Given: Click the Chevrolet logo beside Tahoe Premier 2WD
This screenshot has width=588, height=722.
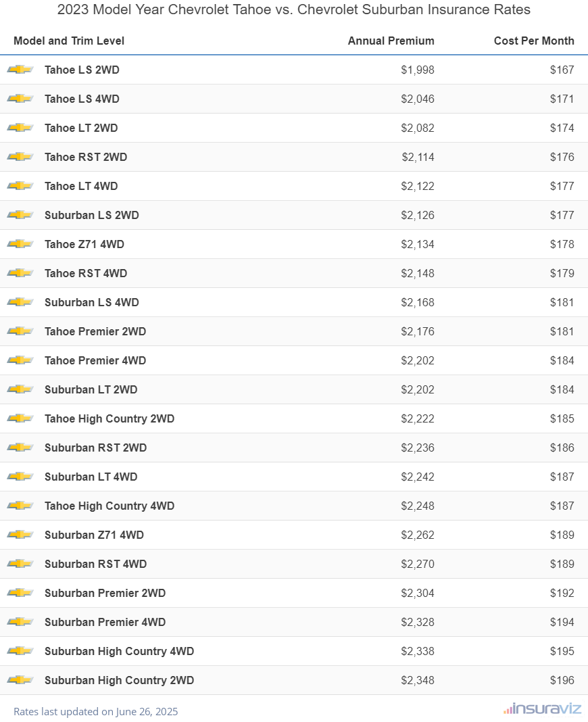Looking at the screenshot, I should pos(20,331).
